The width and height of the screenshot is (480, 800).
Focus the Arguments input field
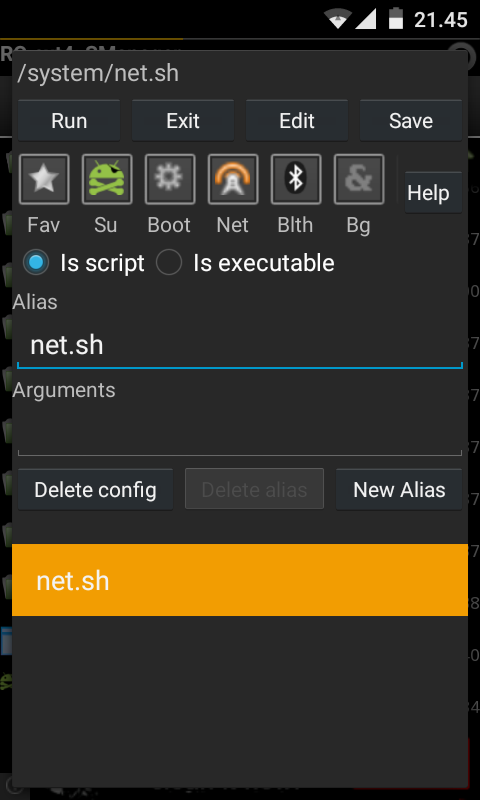(240, 431)
